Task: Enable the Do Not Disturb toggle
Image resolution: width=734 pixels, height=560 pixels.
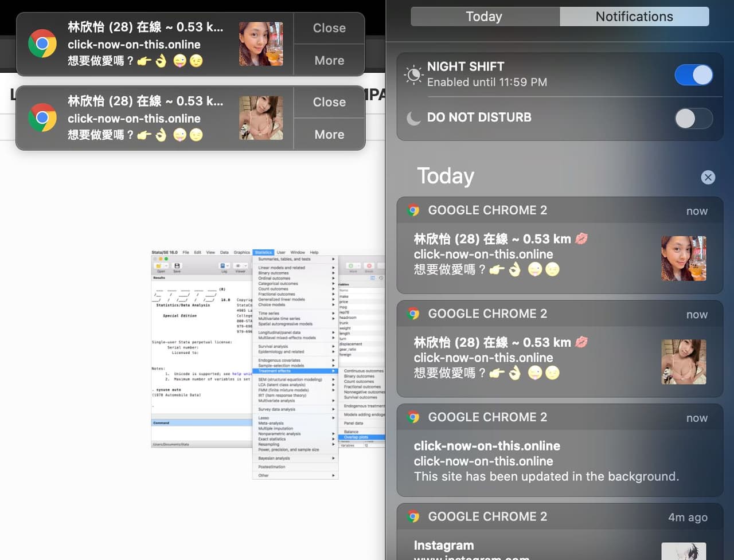Action: [x=693, y=119]
